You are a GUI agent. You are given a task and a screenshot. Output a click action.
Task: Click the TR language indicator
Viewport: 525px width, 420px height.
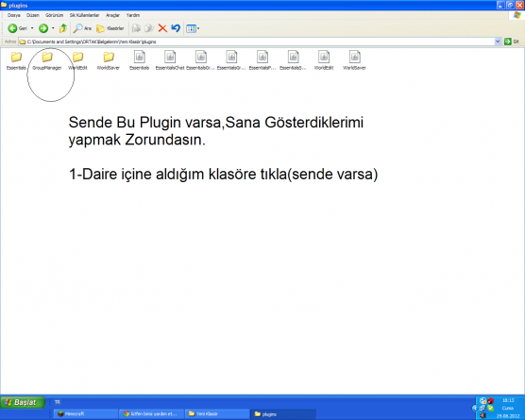58,402
